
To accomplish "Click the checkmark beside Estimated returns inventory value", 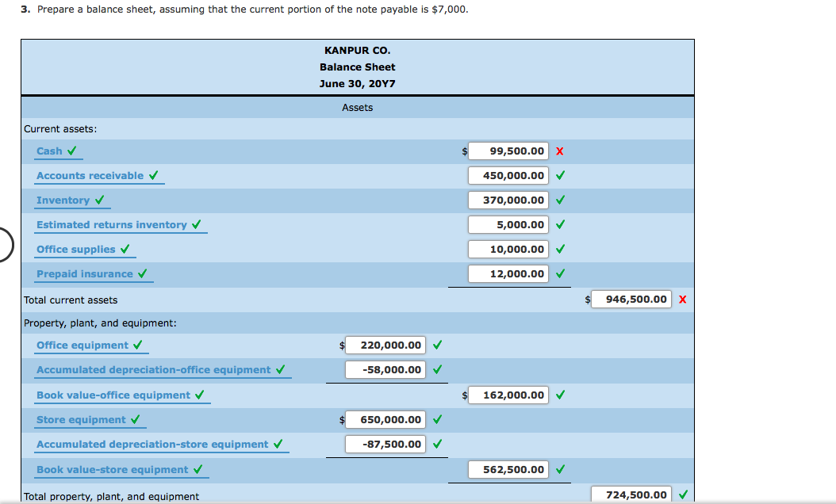I will 560,224.
